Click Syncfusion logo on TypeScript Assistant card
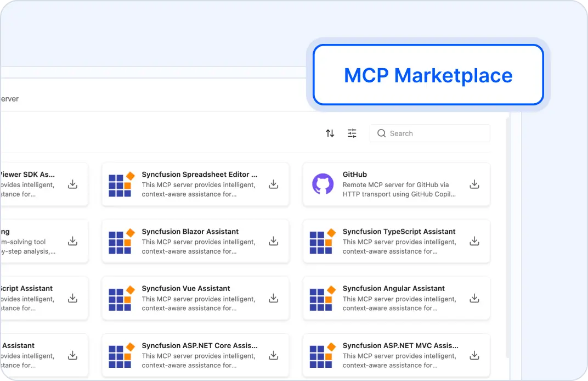The image size is (588, 381). coord(323,242)
